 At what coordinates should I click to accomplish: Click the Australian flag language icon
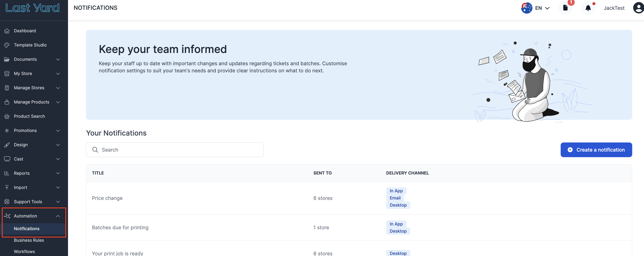click(x=526, y=8)
